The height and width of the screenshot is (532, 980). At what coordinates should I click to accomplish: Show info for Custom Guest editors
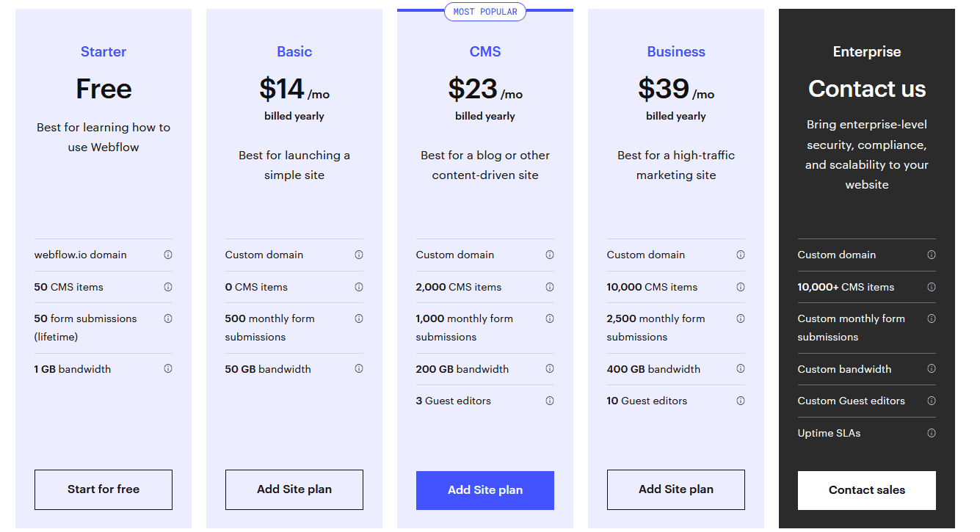pyautogui.click(x=932, y=401)
